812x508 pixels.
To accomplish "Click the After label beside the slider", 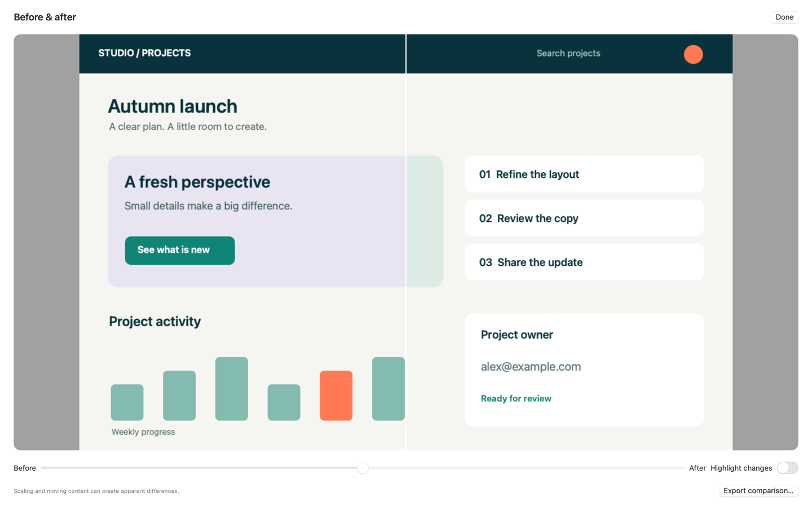I will click(x=698, y=468).
